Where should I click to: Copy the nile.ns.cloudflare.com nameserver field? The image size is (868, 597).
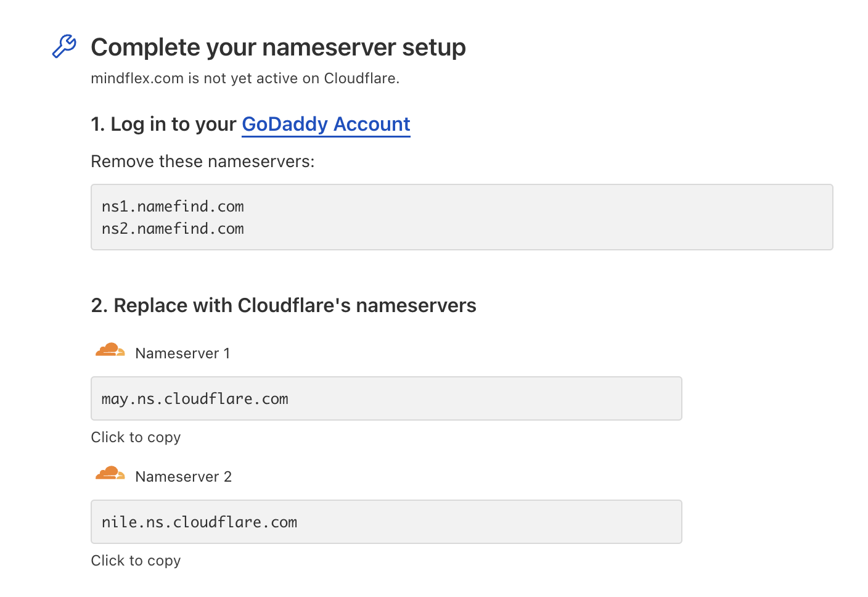click(x=387, y=522)
